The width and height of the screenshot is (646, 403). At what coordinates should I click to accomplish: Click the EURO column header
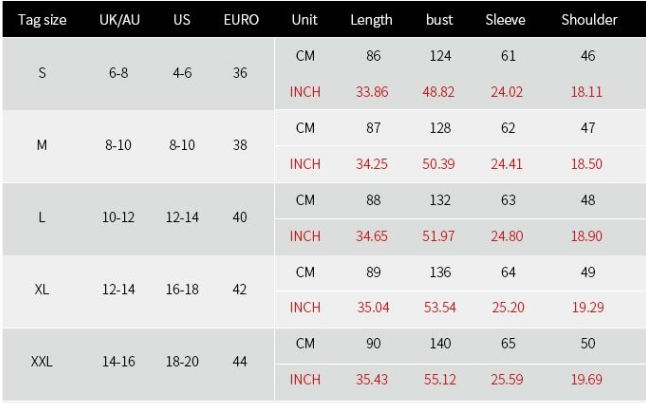(x=241, y=20)
